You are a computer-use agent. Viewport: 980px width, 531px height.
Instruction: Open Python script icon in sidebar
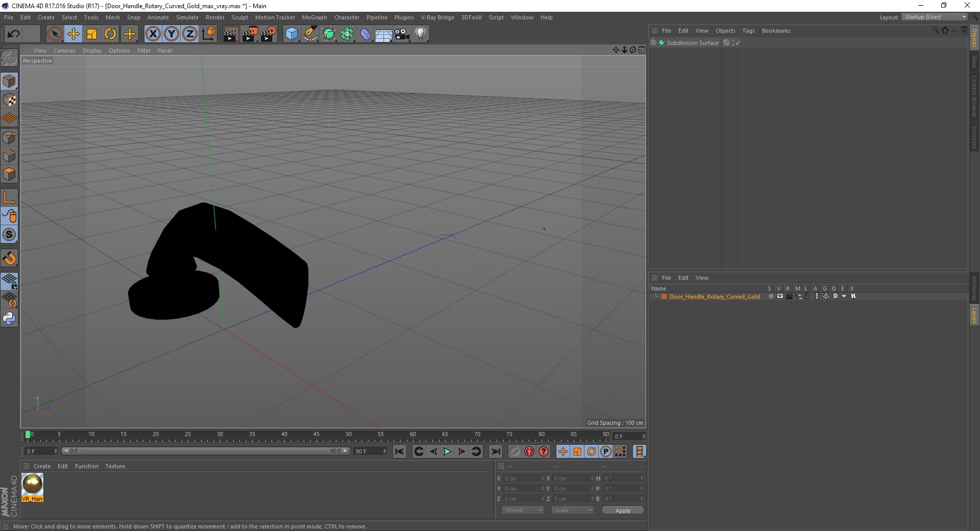tap(9, 319)
